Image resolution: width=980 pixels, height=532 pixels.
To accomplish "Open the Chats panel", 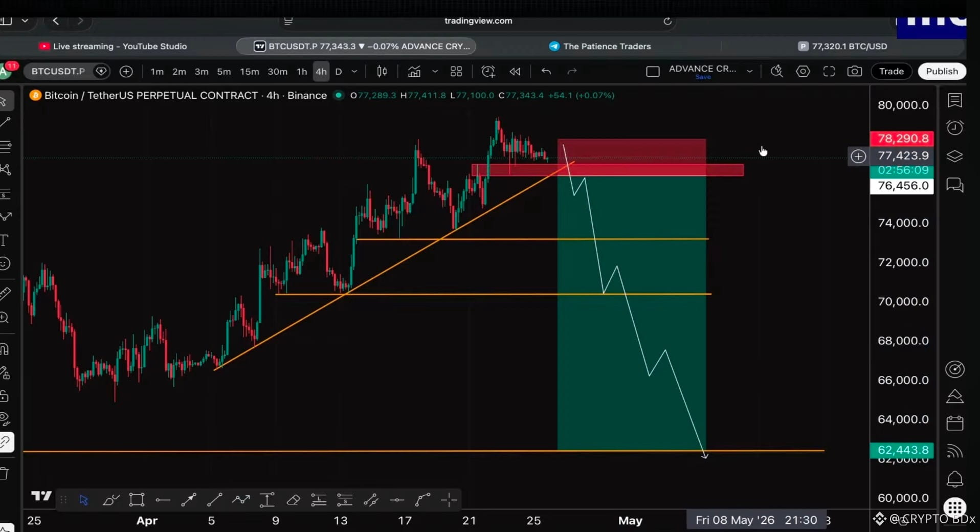I will (954, 185).
